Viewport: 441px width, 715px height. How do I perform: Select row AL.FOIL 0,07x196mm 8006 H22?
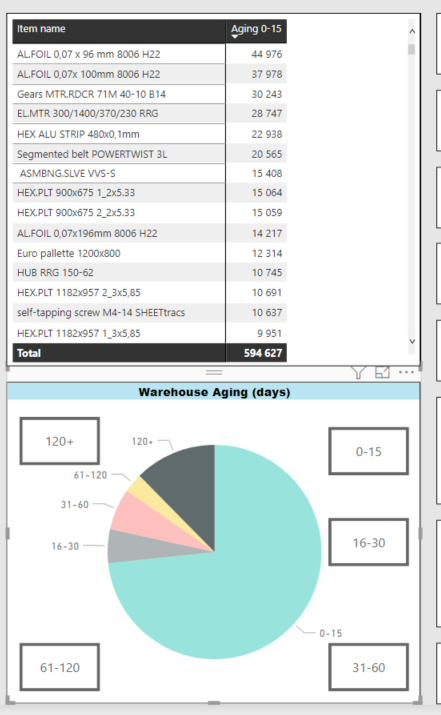150,233
